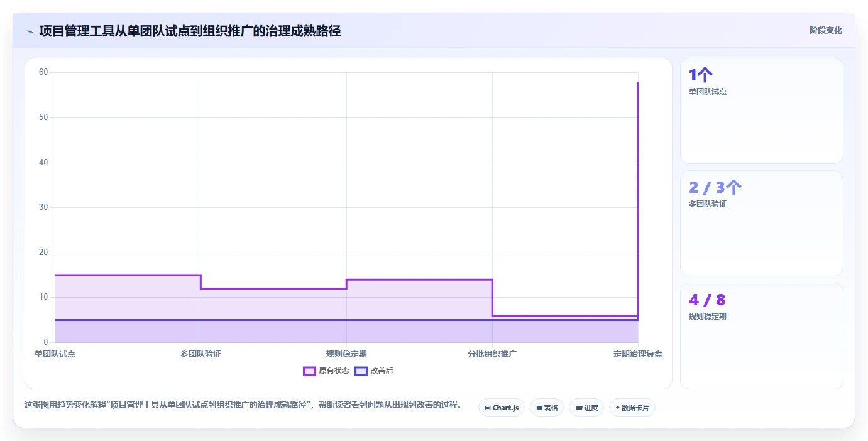Select the 4 / 8 规则稳定期 data card
Viewport: 868px width, 441px height.
point(762,336)
